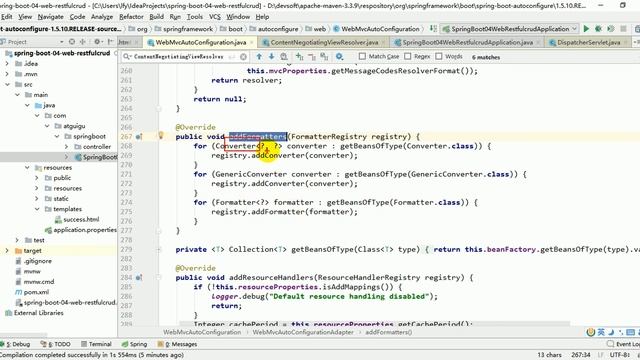The width and height of the screenshot is (640, 360).
Task: Unfold collapsed getBeansOfType method at line 279
Action: (159, 249)
